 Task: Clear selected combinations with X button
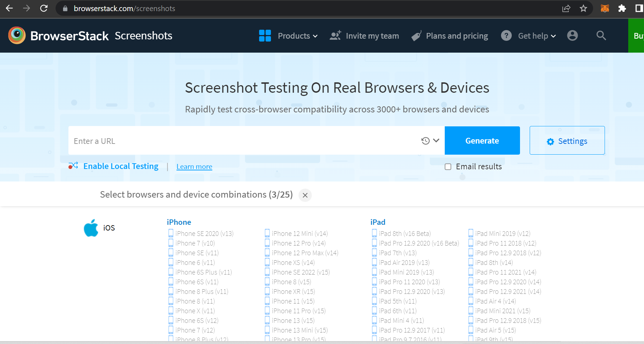(x=305, y=195)
